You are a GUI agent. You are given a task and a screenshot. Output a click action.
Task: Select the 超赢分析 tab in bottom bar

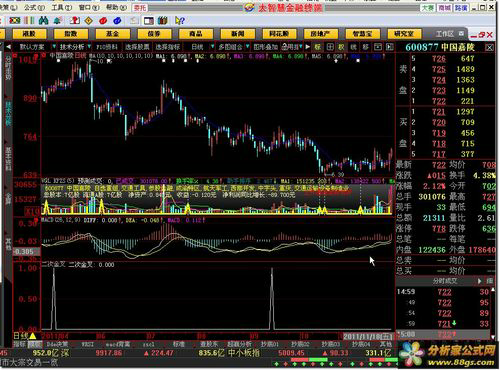click(x=239, y=344)
